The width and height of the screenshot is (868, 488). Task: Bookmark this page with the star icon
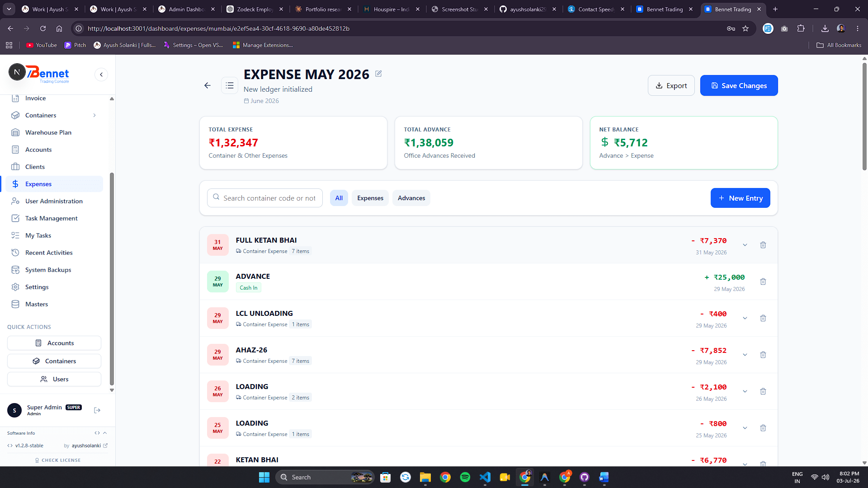[745, 28]
